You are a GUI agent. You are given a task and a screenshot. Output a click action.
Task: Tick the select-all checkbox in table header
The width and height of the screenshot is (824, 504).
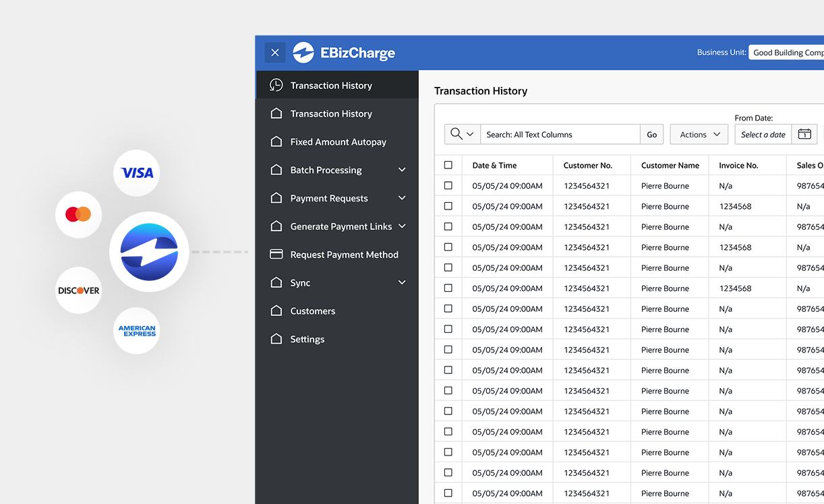[x=448, y=165]
